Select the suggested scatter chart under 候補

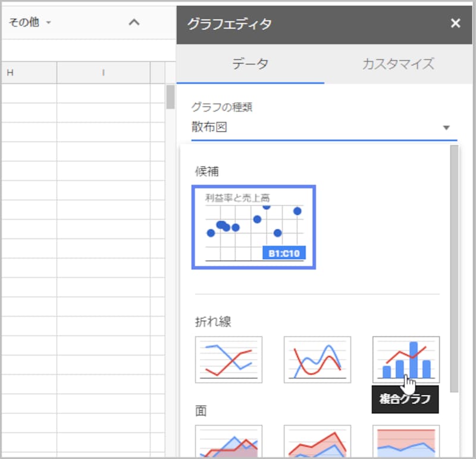pos(254,227)
